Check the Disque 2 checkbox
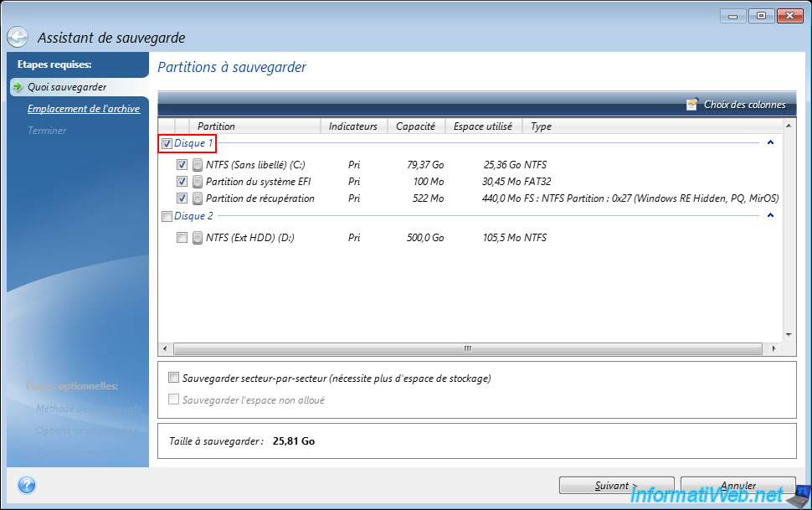Image resolution: width=812 pixels, height=510 pixels. 167,216
